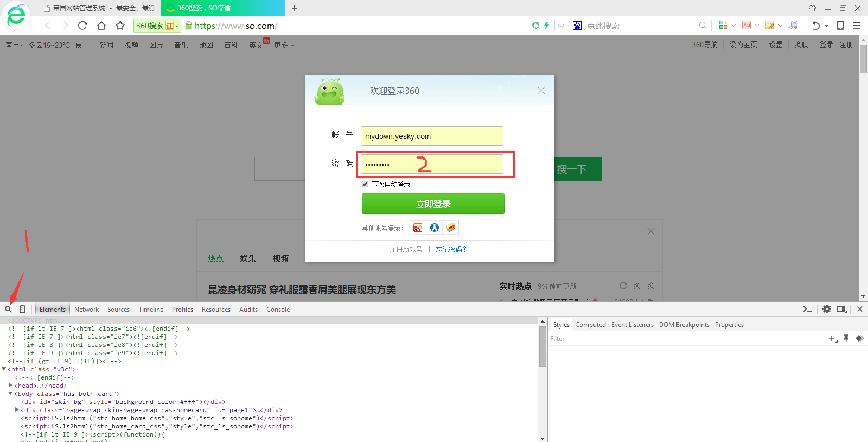Toggle the DevTools dock-side icon
This screenshot has width=868, height=442.
tap(841, 309)
